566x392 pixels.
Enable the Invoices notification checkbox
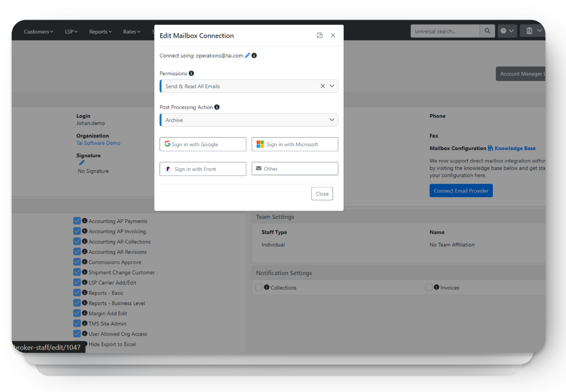[429, 287]
